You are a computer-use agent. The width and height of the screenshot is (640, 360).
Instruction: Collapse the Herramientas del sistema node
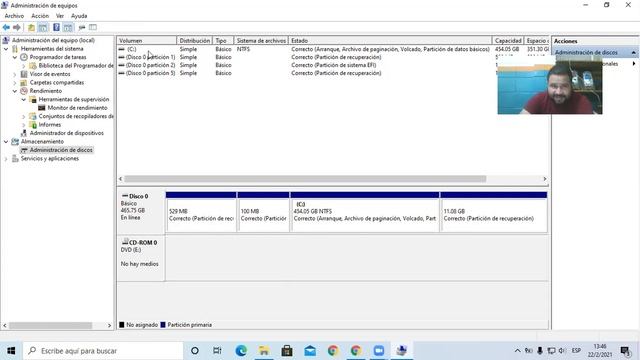point(6,49)
